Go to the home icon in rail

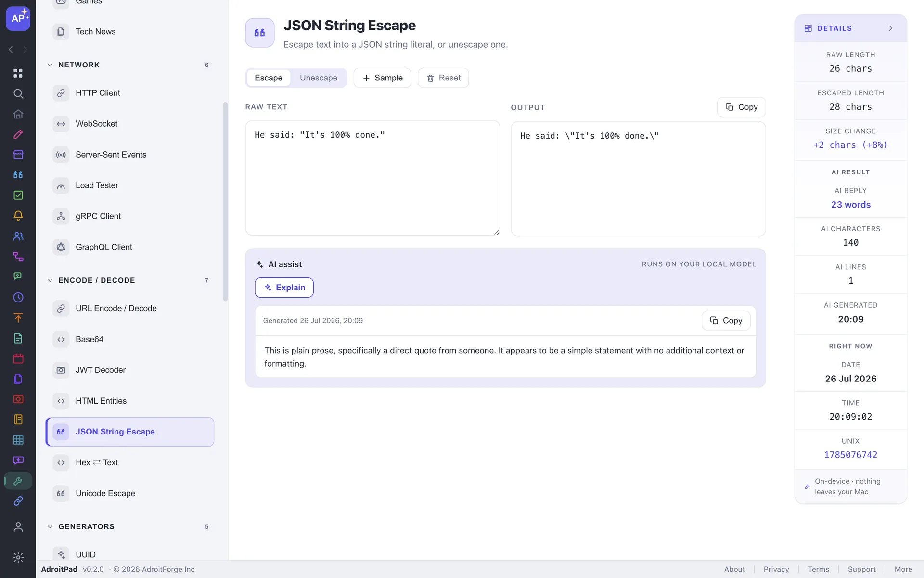pyautogui.click(x=18, y=114)
